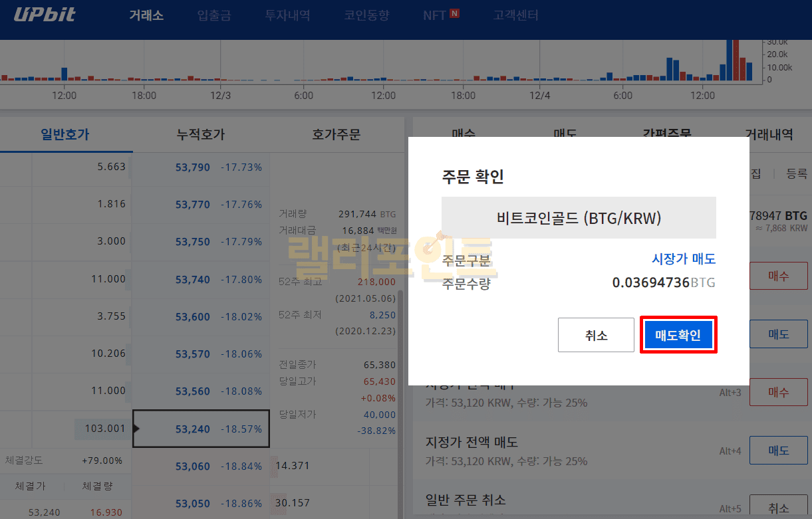Image resolution: width=812 pixels, height=519 pixels.
Task: Open 코인동향 in the top navigation
Action: coord(366,15)
